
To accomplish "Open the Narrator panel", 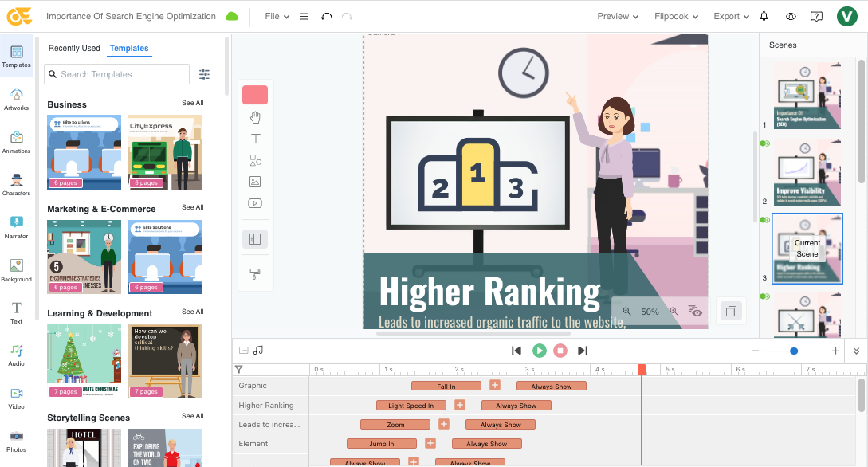I will (x=16, y=226).
